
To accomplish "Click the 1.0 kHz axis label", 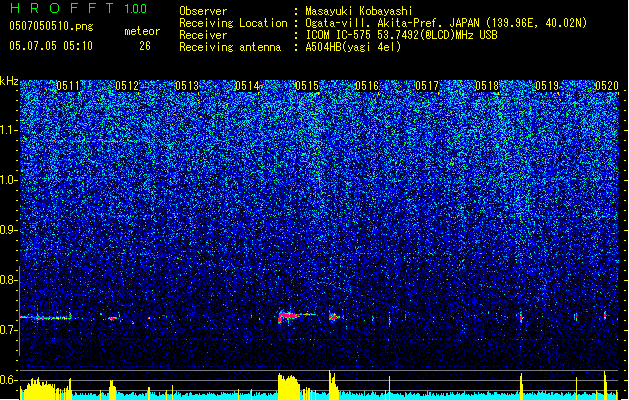I will 9,180.
